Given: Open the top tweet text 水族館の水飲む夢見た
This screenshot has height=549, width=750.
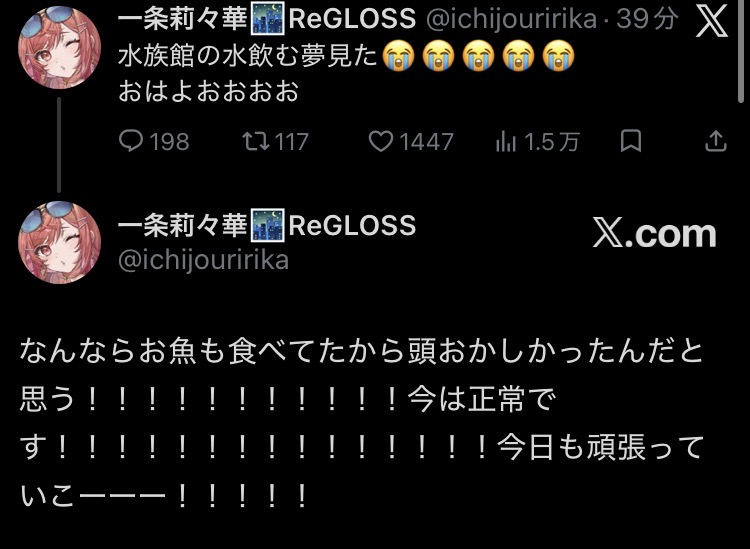Looking at the screenshot, I should pos(248,56).
